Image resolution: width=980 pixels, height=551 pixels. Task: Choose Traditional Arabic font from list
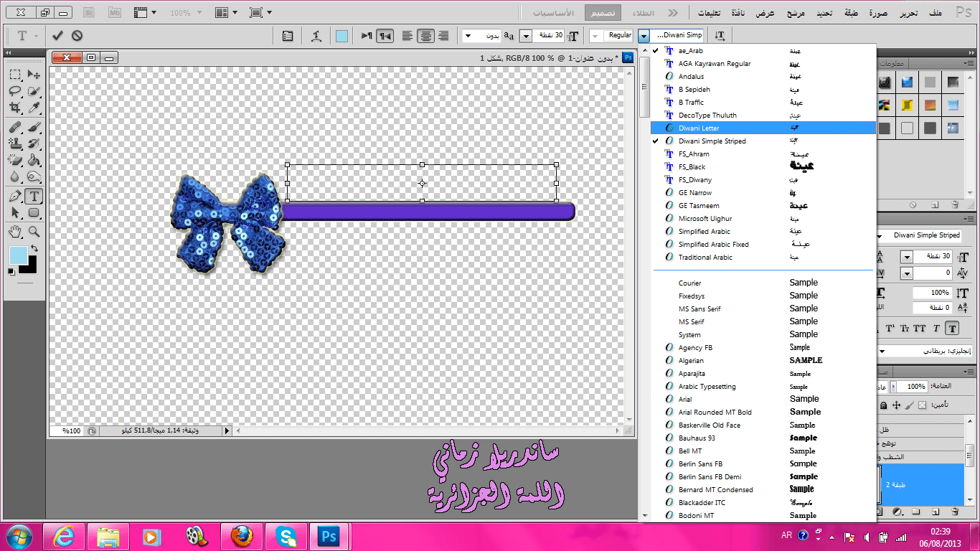(763, 257)
